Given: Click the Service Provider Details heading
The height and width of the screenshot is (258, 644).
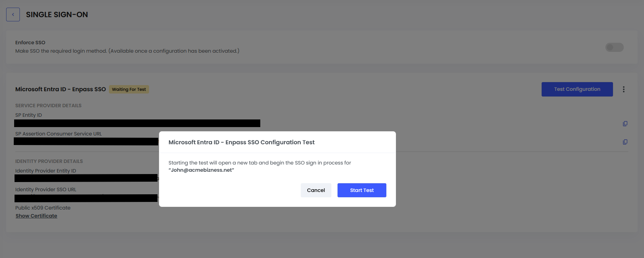Looking at the screenshot, I should (48, 106).
